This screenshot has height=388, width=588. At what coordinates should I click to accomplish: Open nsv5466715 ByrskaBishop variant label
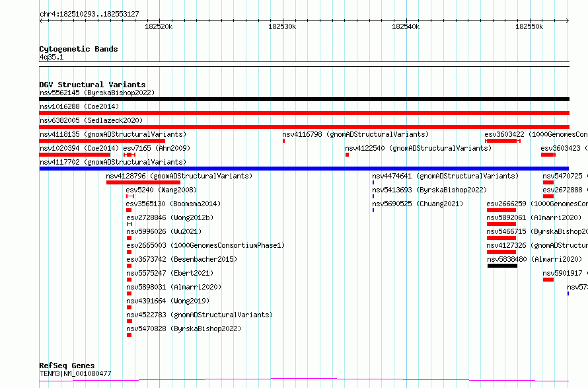point(537,231)
